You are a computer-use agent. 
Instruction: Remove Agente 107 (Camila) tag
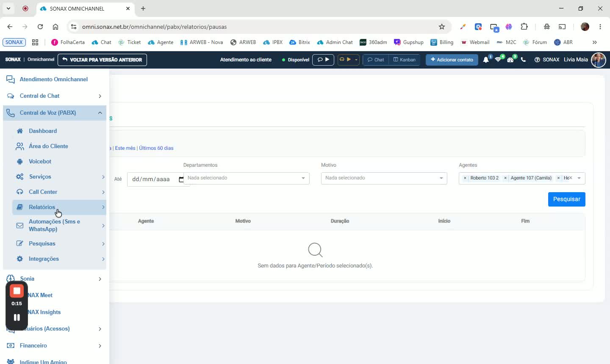[x=505, y=178]
